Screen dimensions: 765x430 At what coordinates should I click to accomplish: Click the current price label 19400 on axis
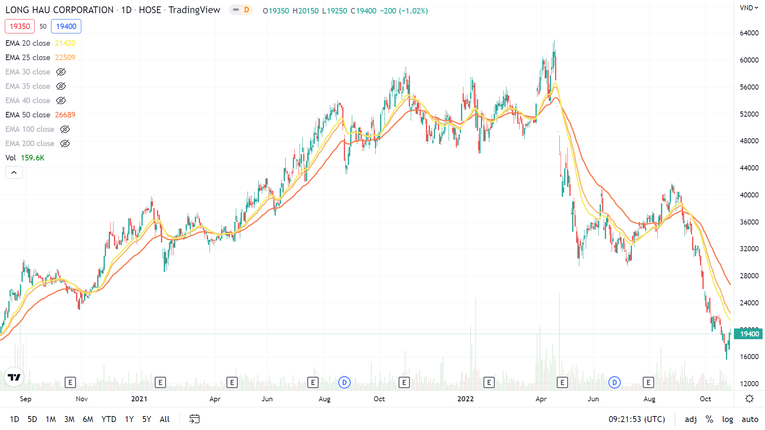pos(749,334)
